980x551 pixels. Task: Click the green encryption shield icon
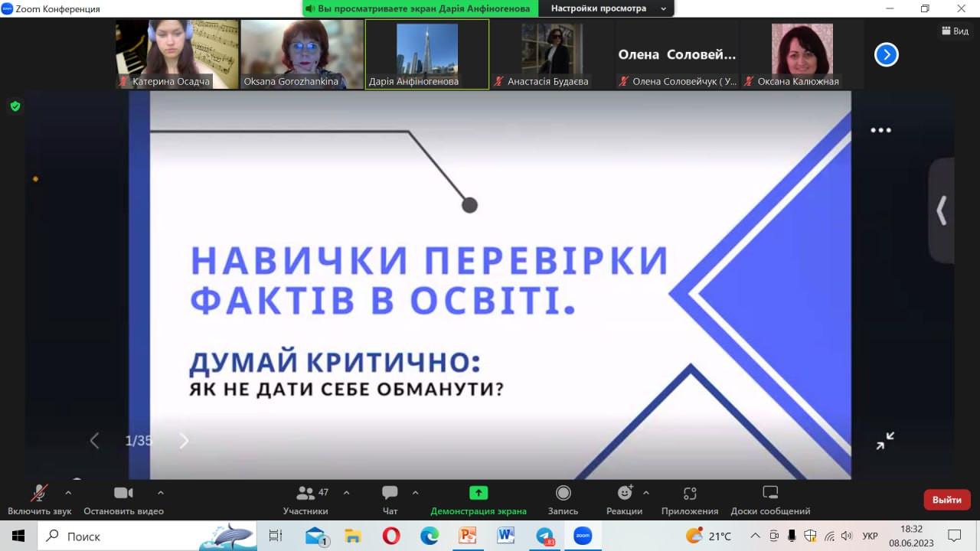[15, 106]
